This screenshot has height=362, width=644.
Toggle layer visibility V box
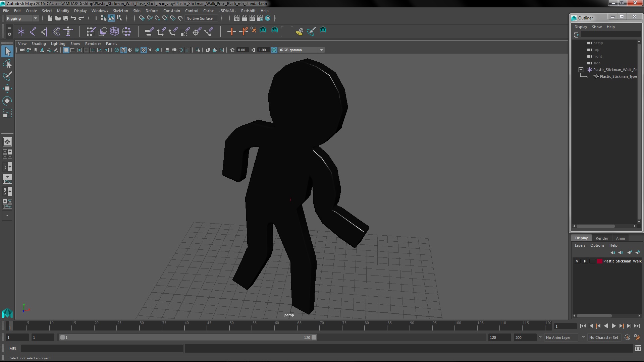(577, 261)
